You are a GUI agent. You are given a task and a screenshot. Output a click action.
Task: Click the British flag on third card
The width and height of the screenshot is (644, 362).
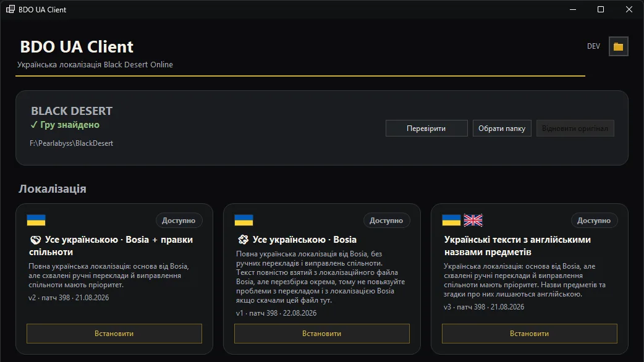click(473, 220)
